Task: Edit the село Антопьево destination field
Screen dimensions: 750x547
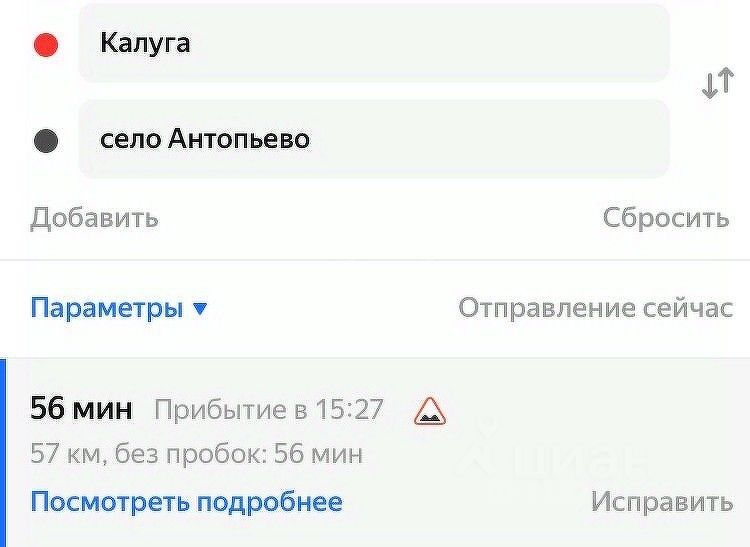Action: (x=373, y=139)
